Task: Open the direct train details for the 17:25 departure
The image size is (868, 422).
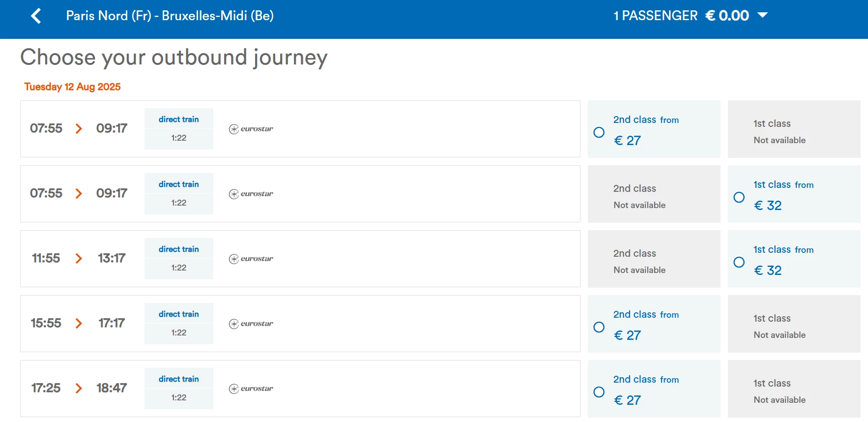Action: tap(178, 379)
